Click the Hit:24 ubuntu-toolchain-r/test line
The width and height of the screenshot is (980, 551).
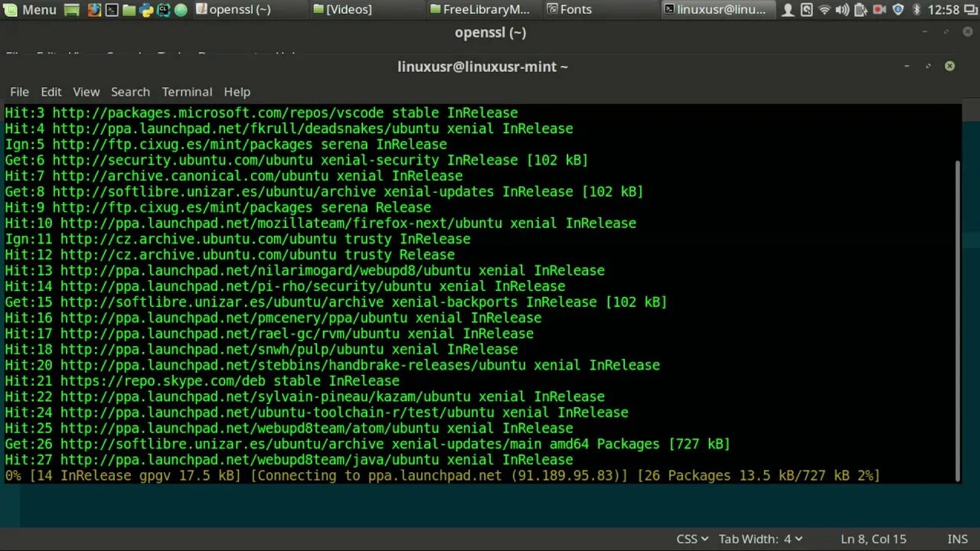316,412
